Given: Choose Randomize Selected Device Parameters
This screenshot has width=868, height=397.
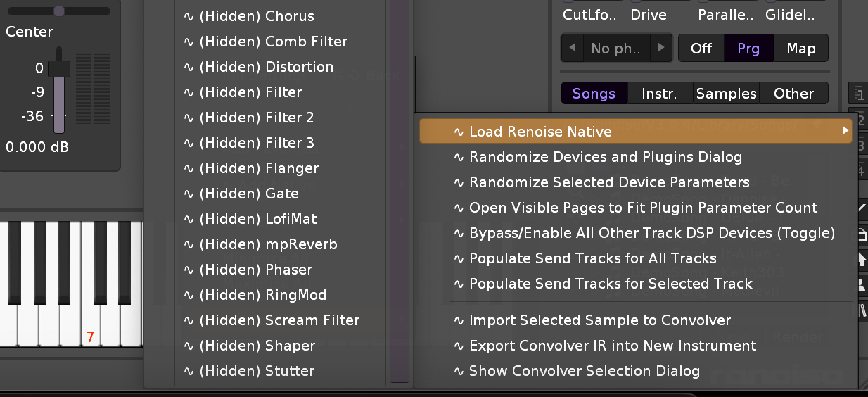Looking at the screenshot, I should pos(609,182).
